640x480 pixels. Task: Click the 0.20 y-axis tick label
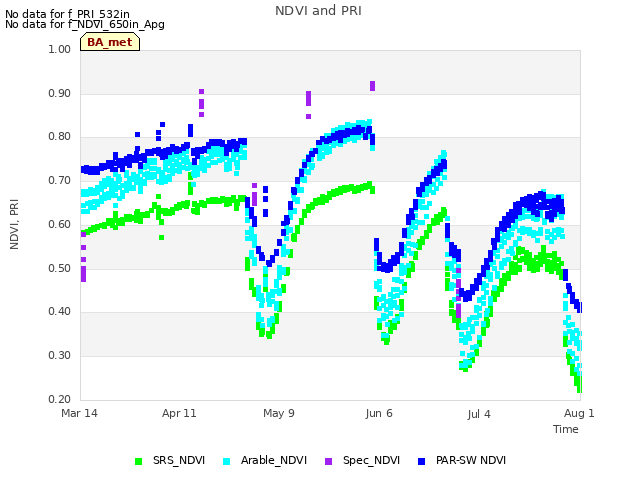tap(60, 399)
